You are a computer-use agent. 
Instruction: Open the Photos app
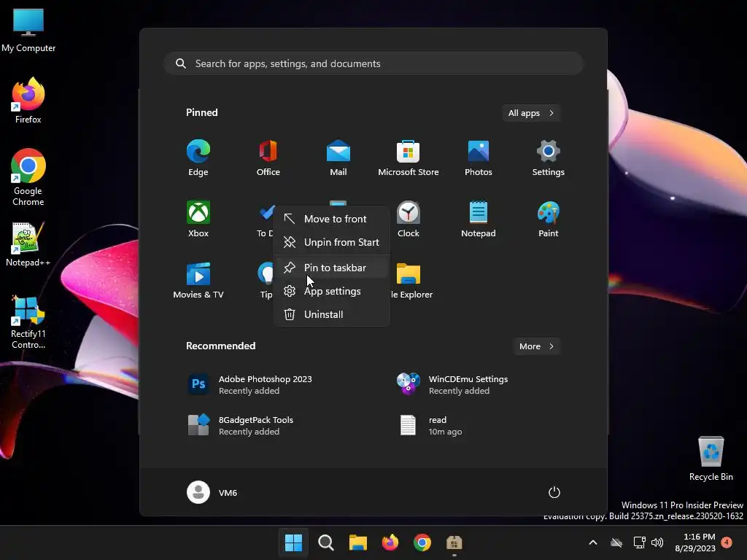coord(479,158)
